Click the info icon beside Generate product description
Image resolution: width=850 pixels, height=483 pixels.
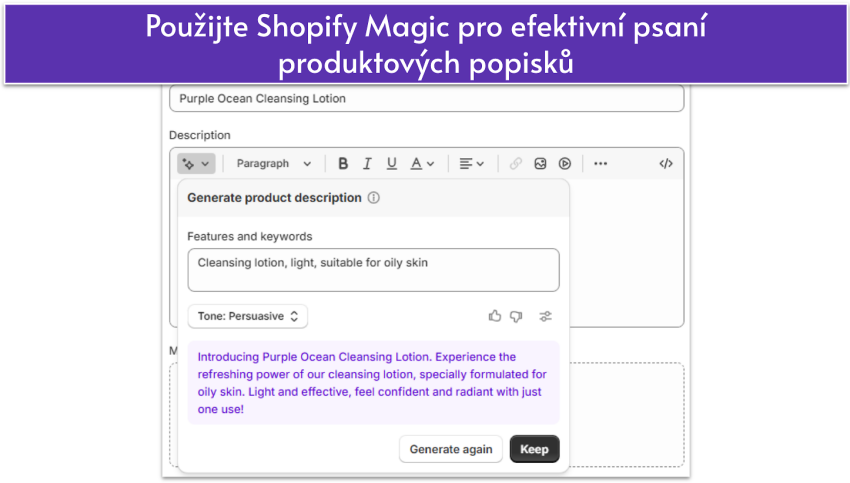coord(374,198)
